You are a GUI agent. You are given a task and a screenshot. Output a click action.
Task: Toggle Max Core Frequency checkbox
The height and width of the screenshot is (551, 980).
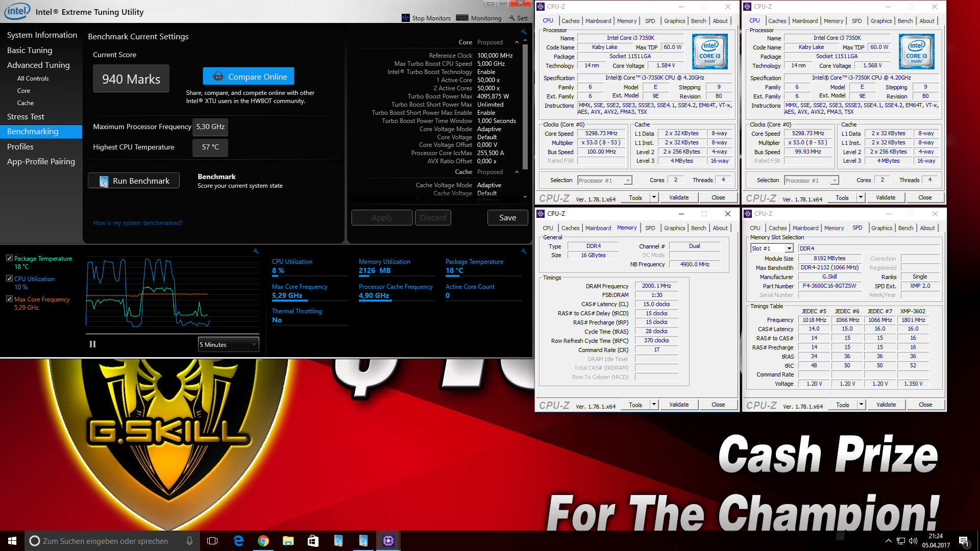coord(9,299)
